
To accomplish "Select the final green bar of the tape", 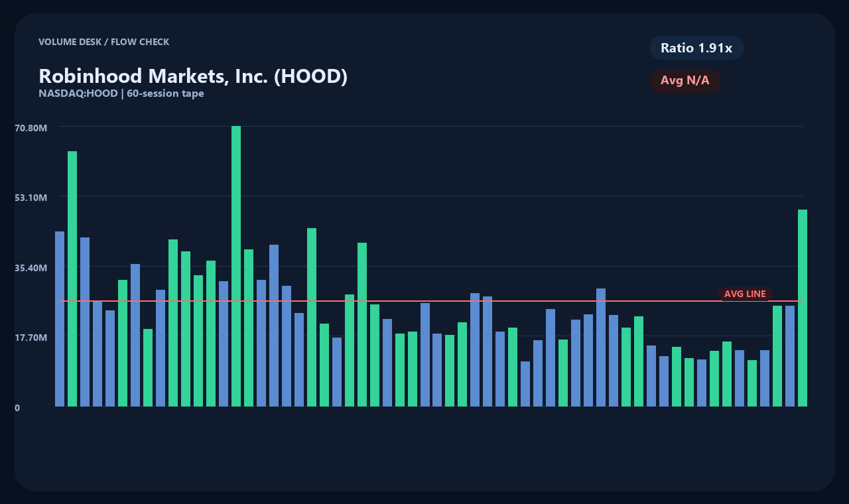I will tap(803, 308).
